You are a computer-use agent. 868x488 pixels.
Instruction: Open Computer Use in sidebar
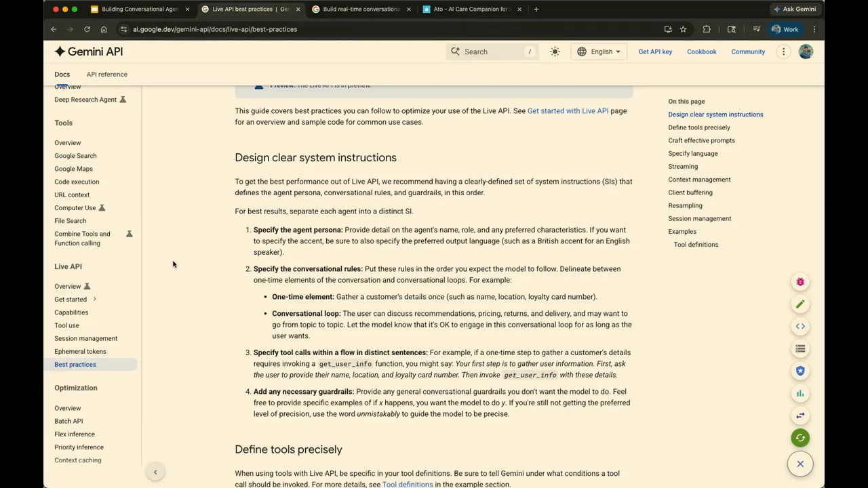[x=75, y=208]
